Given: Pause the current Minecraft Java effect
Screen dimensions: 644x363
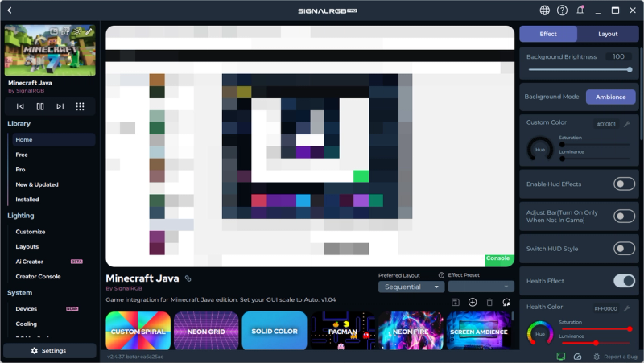Looking at the screenshot, I should [40, 106].
